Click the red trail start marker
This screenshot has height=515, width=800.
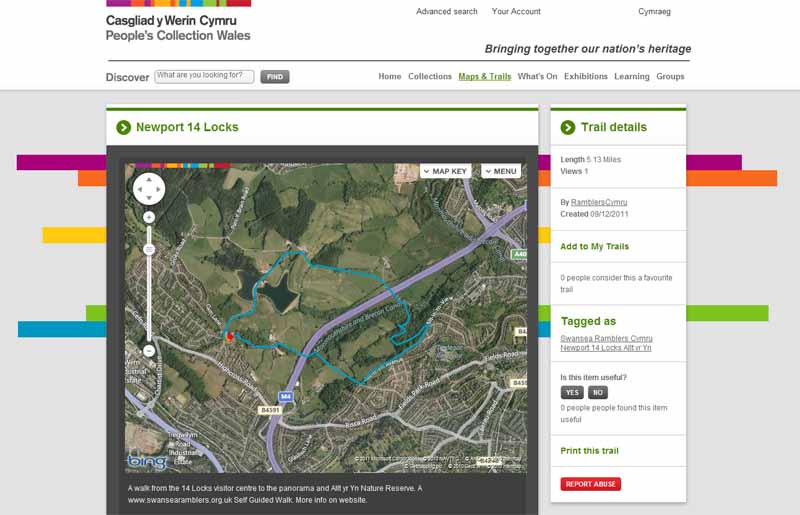(x=229, y=338)
